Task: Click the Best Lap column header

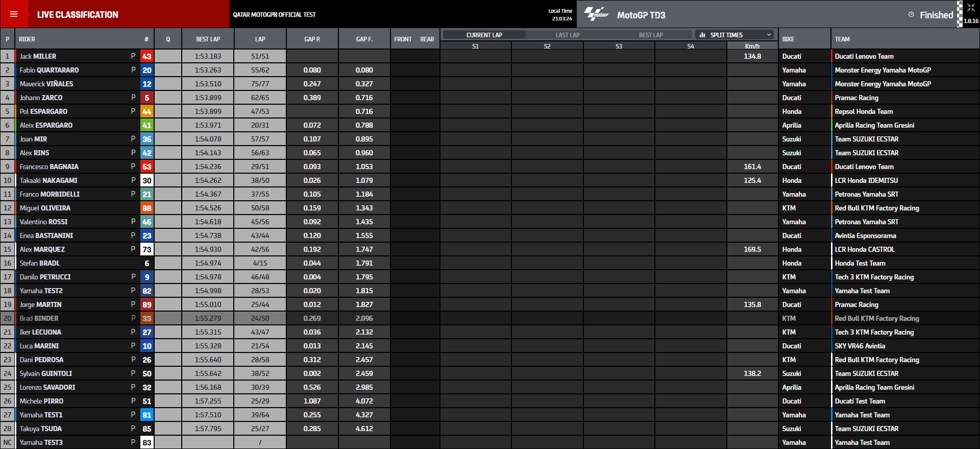Action: click(208, 39)
